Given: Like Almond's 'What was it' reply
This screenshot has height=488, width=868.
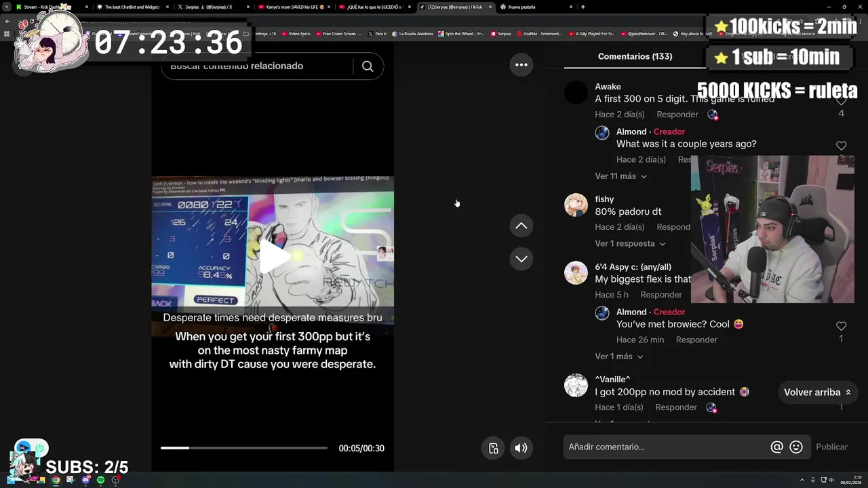Looking at the screenshot, I should [x=841, y=146].
